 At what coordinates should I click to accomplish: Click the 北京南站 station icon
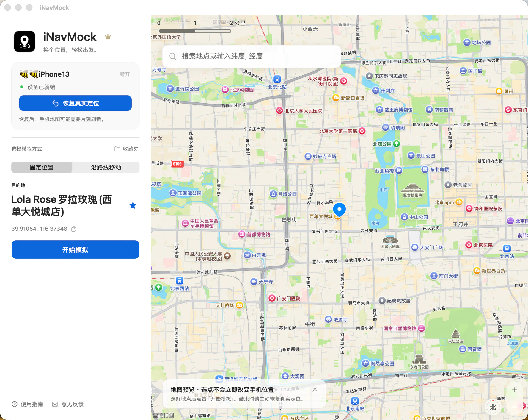pos(355,401)
